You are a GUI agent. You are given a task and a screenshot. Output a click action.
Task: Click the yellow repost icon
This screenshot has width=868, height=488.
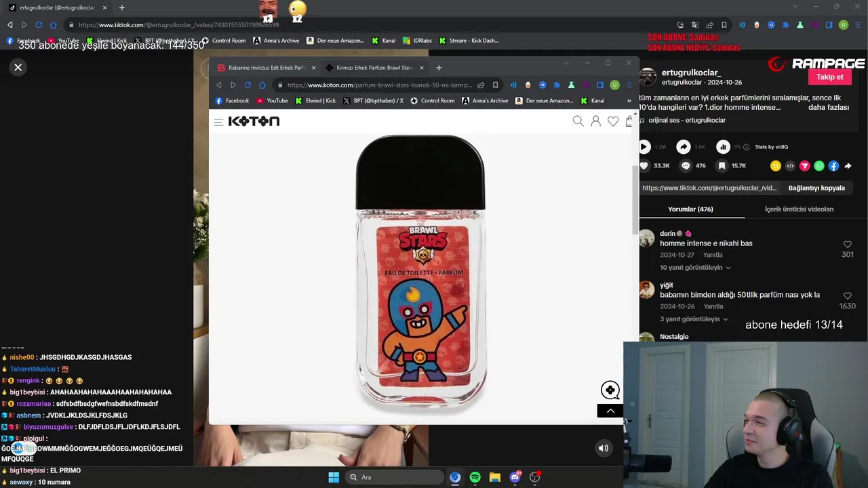coord(776,165)
